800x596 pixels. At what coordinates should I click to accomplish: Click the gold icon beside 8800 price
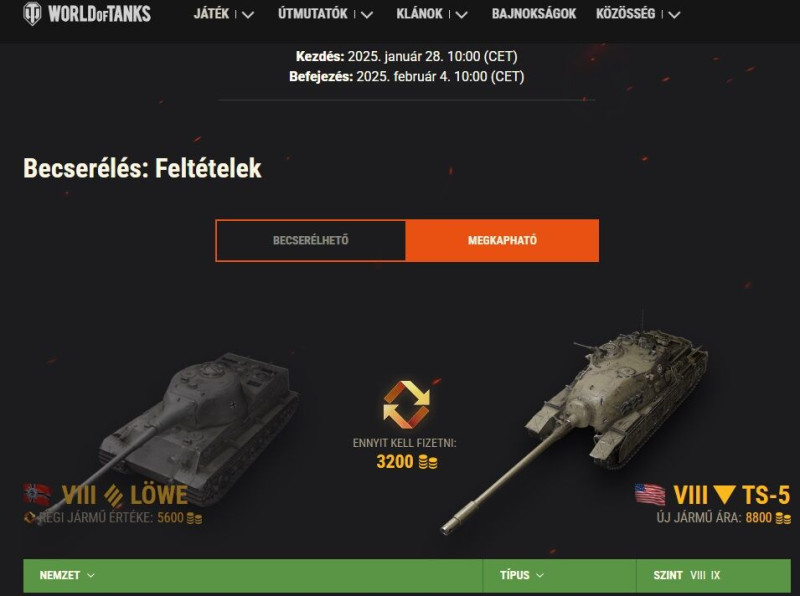(783, 518)
